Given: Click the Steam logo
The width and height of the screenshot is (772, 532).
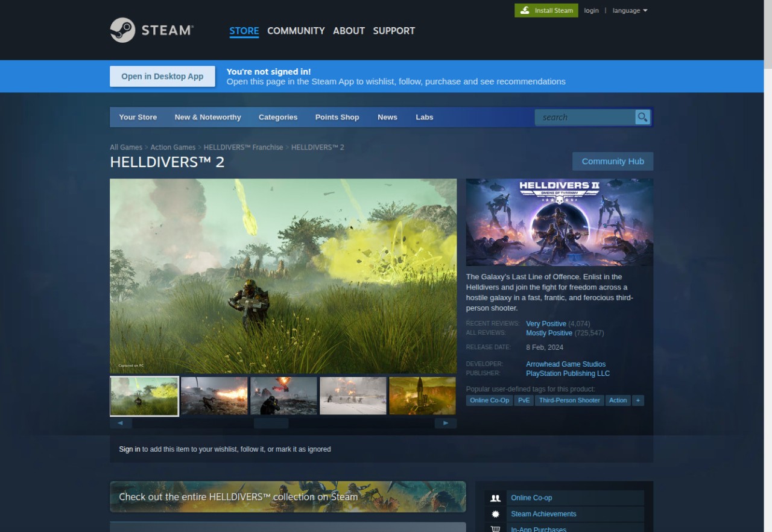Looking at the screenshot, I should (152, 30).
